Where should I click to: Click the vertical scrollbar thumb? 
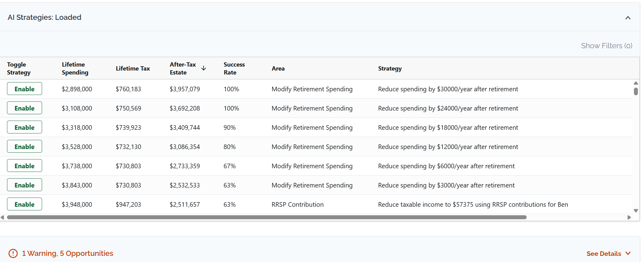click(636, 91)
